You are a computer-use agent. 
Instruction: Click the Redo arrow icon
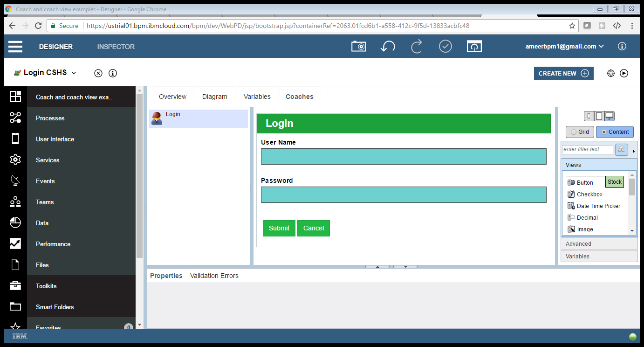(x=417, y=46)
